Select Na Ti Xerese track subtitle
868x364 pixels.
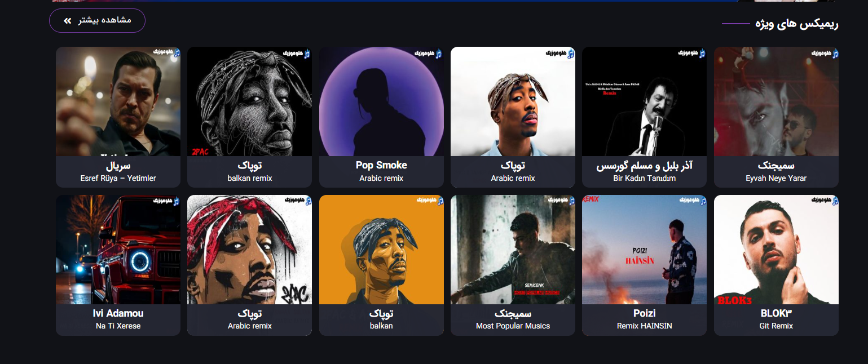click(118, 326)
